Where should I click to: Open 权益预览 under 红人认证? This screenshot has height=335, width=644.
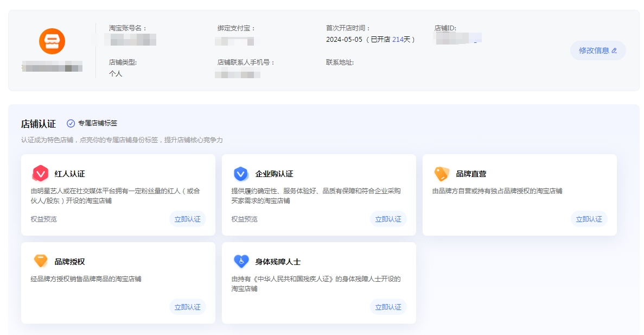point(43,219)
